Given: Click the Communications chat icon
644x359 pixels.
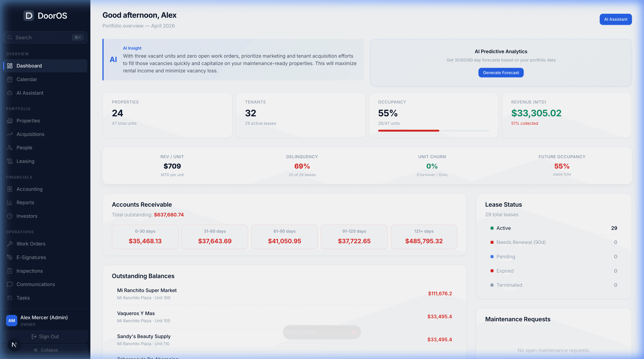Looking at the screenshot, I should pyautogui.click(x=10, y=284).
